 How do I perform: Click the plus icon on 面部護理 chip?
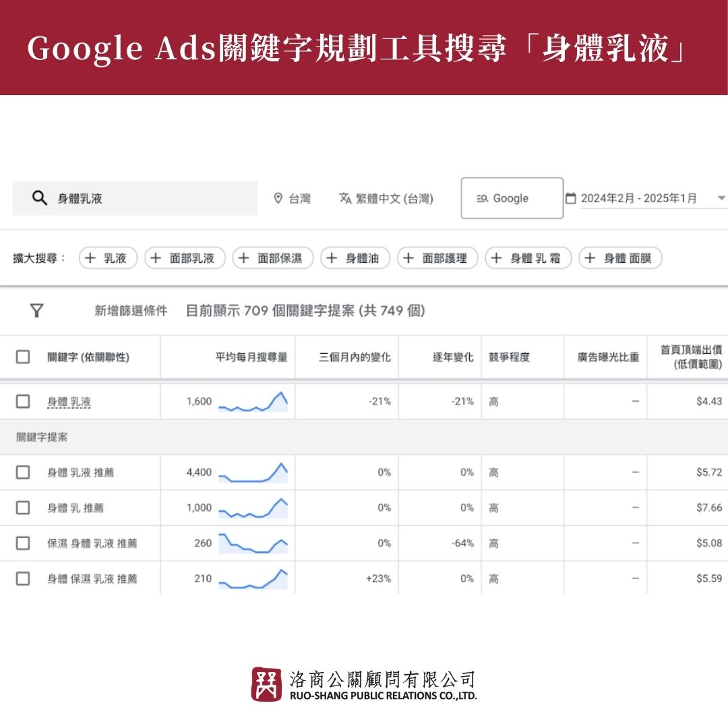pyautogui.click(x=408, y=258)
